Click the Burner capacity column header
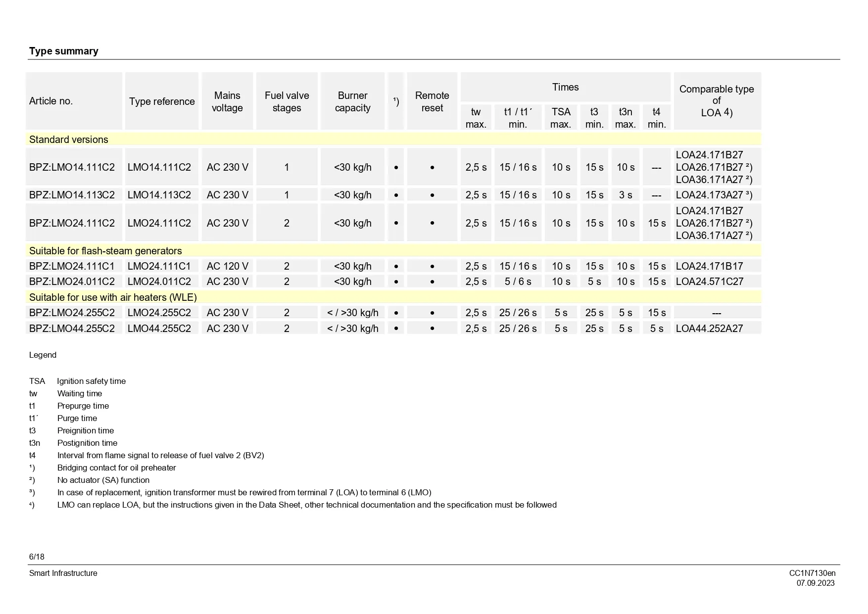The height and width of the screenshot is (614, 868). click(x=352, y=101)
